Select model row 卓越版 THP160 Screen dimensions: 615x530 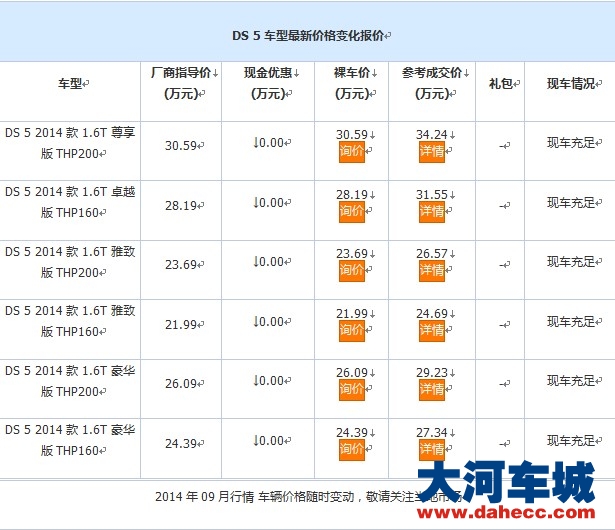[70, 202]
